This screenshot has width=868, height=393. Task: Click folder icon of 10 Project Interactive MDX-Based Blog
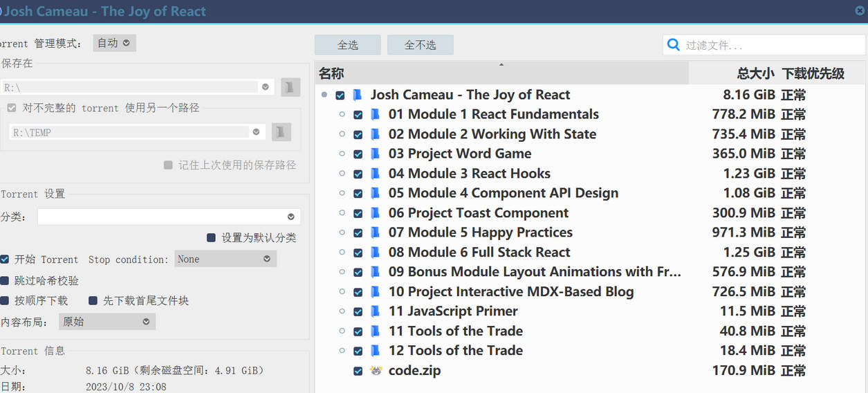point(375,292)
